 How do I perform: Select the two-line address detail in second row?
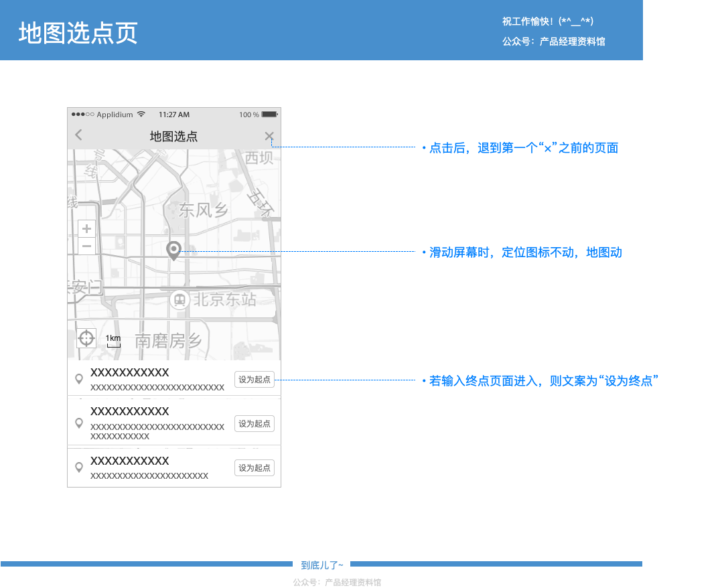point(157,431)
